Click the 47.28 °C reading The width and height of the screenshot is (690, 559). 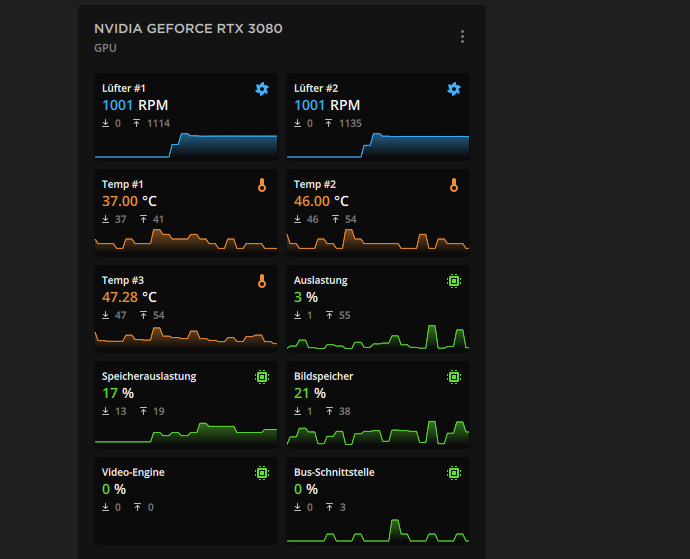129,297
